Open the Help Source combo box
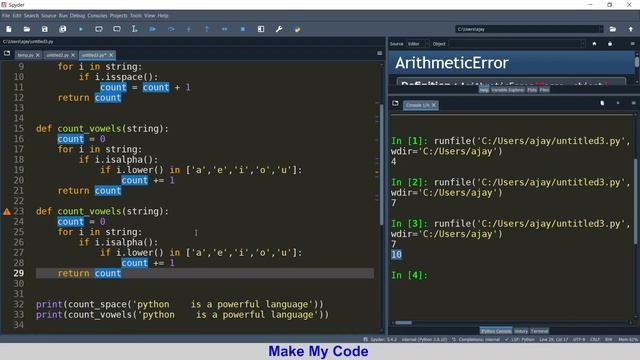640x360 pixels. (x=418, y=44)
